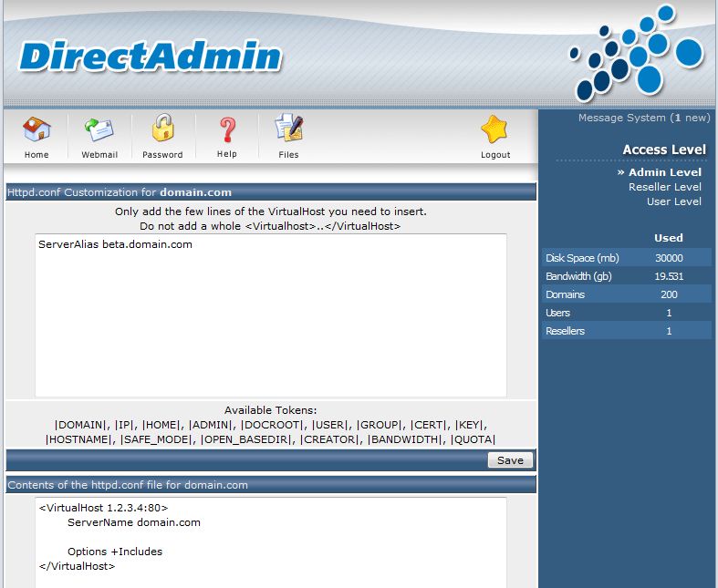Click Options +Includes line
Viewport: 718px width, 588px height.
[115, 552]
